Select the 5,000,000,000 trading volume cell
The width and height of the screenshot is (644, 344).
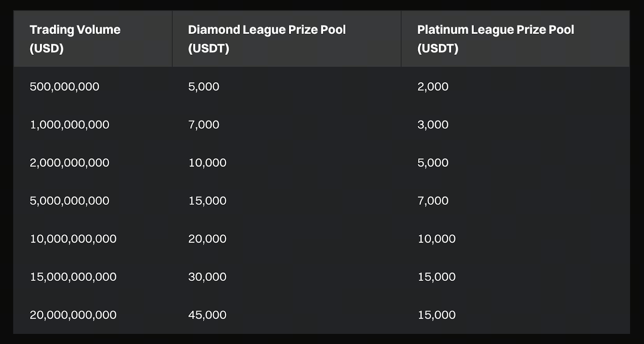click(70, 201)
